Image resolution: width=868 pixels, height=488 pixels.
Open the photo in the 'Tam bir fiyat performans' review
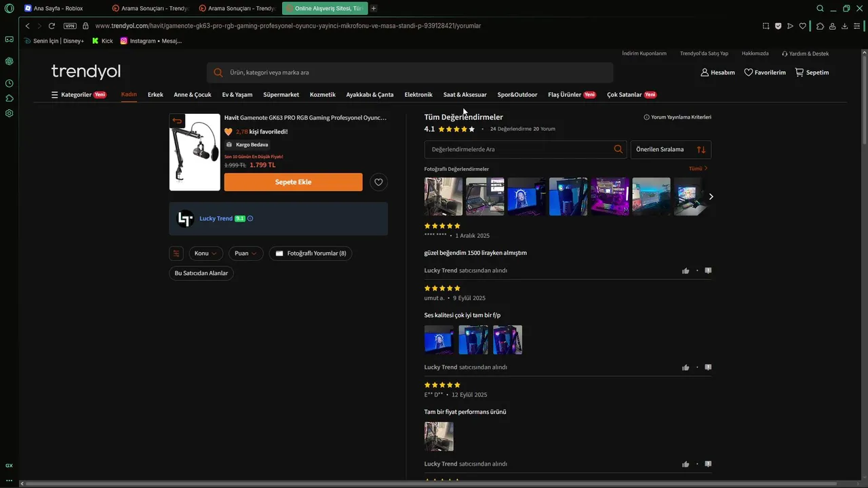(x=439, y=436)
